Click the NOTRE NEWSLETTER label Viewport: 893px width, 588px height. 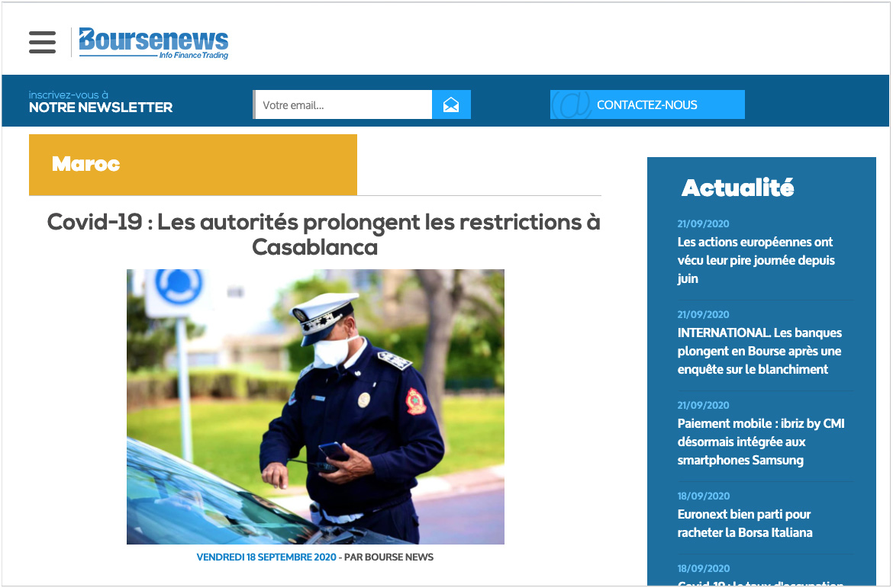101,108
